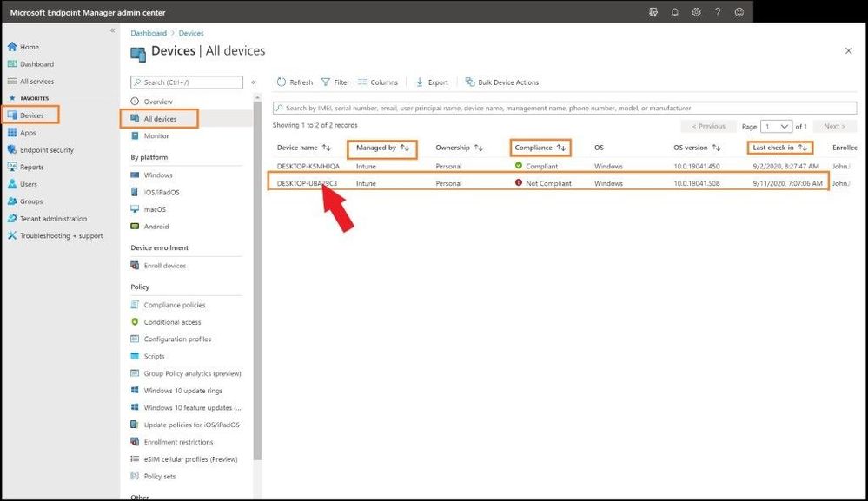The width and height of the screenshot is (868, 501).
Task: Collapse the main left navigation pane
Action: point(112,30)
